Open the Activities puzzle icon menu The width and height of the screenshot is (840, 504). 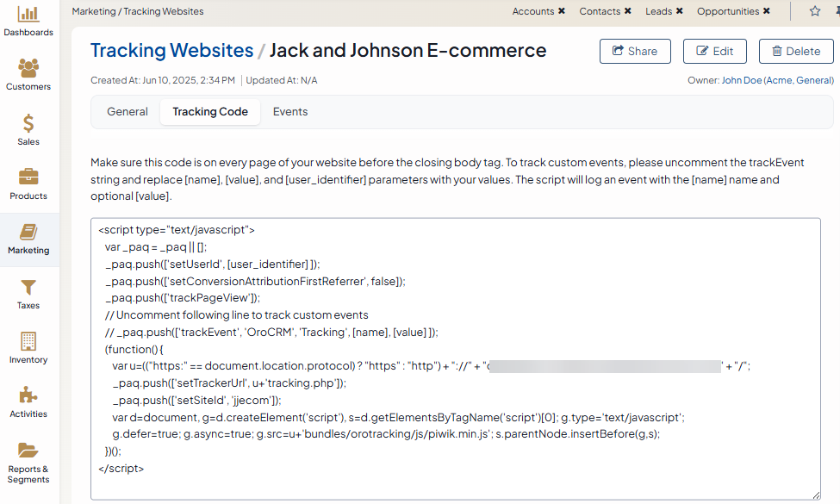tap(28, 401)
